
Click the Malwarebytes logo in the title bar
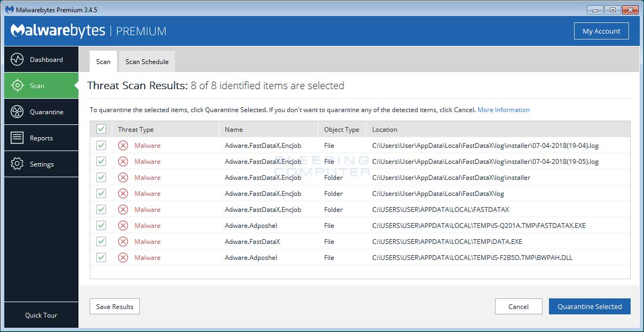click(x=10, y=10)
